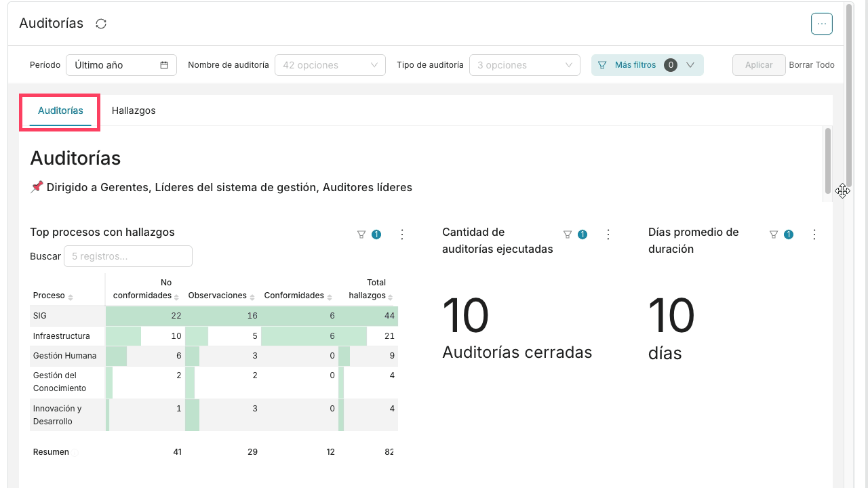Open kebab menu of Top procesos con hallazgos
Viewport: 868px width, 488px height.
tap(402, 235)
